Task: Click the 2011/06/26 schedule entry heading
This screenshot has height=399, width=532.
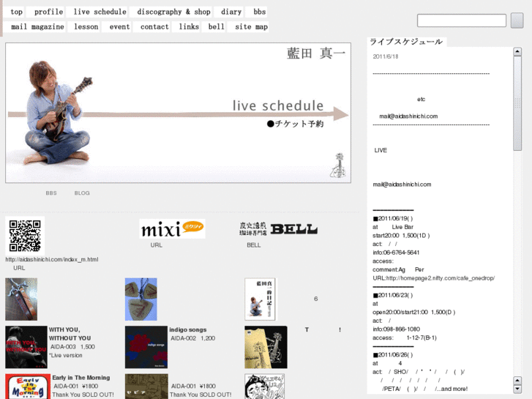Action: coord(393,355)
